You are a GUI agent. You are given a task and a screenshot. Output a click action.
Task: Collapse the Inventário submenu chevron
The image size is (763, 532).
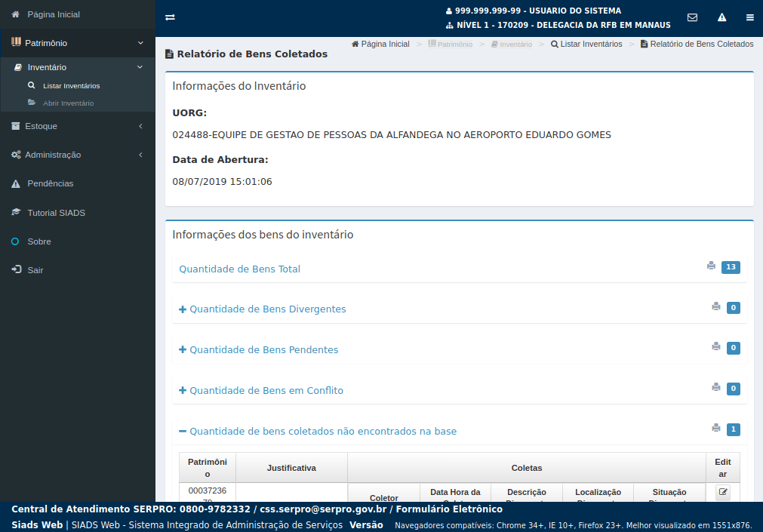[140, 67]
